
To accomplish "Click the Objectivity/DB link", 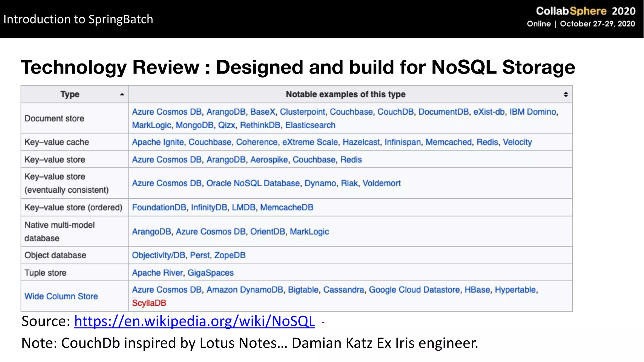I will point(158,255).
